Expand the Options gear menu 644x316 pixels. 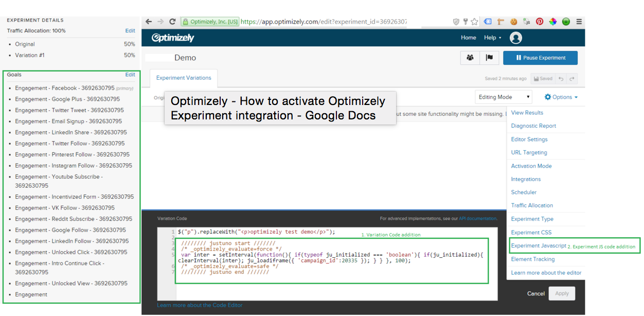click(x=561, y=97)
